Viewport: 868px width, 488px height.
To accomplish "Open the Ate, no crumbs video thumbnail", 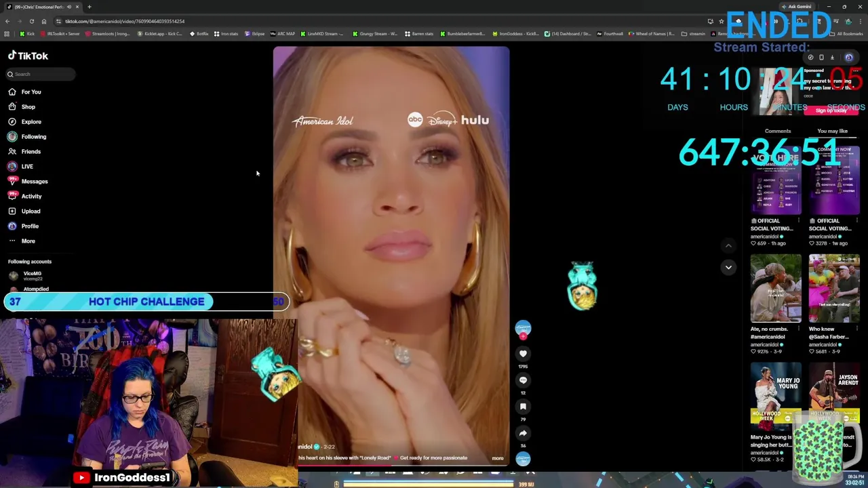I will tap(776, 288).
